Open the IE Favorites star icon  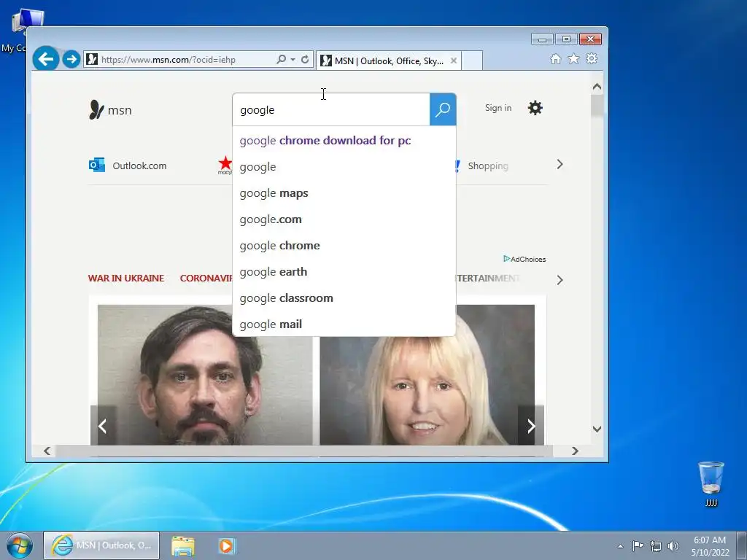573,58
